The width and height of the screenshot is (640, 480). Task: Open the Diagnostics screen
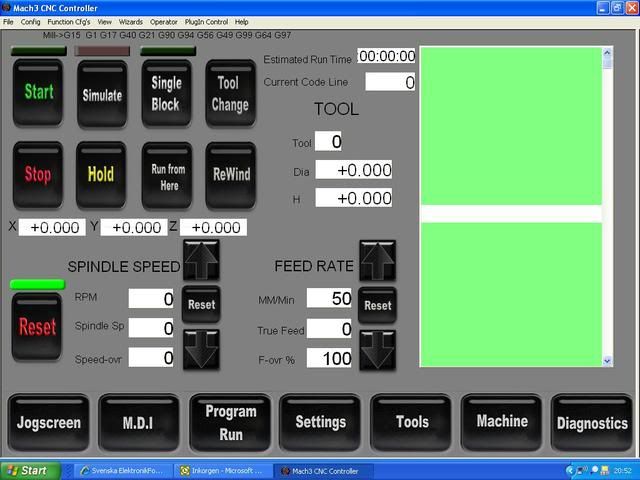pyautogui.click(x=592, y=423)
